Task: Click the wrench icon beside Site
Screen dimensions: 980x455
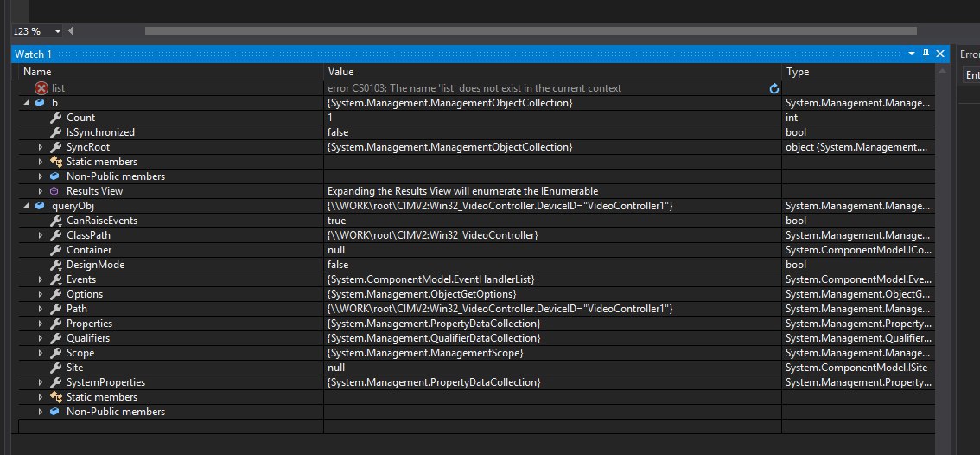Action: click(x=55, y=368)
